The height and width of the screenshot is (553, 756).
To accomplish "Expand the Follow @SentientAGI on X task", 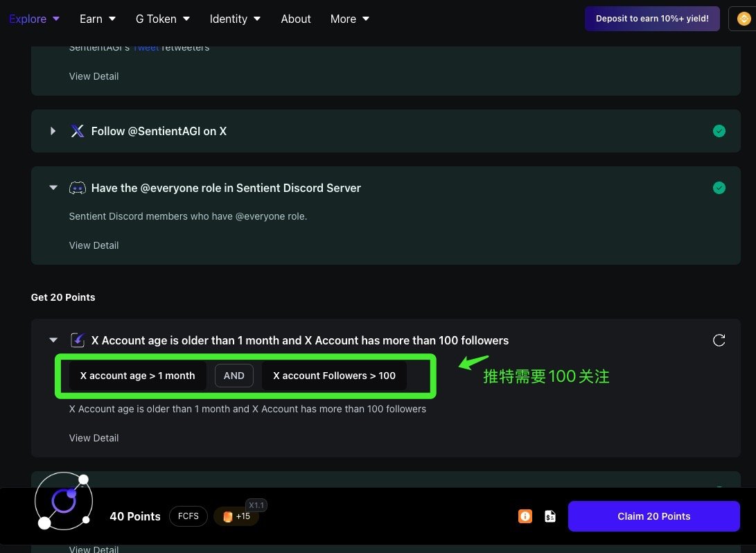I will tap(53, 131).
